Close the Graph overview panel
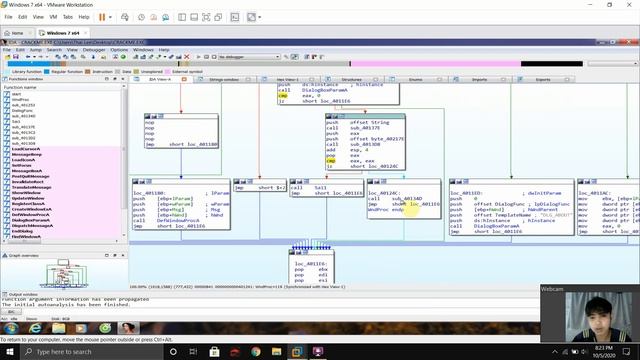The height and width of the screenshot is (360, 640). 123,255
